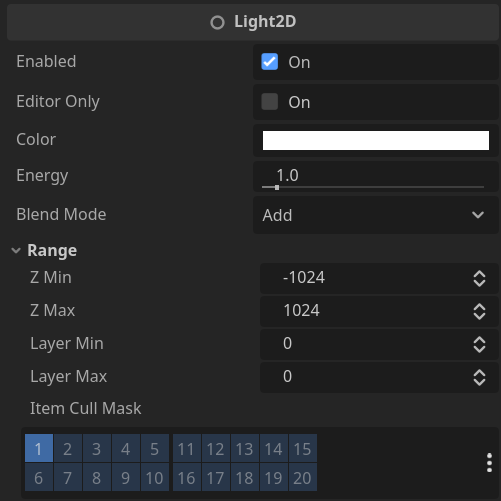Click the Z Max stepper arrows
Image resolution: width=501 pixels, height=501 pixels.
(x=479, y=312)
